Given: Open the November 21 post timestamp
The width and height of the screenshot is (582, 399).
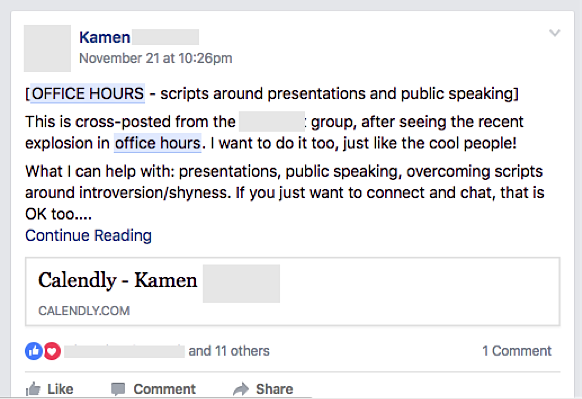Looking at the screenshot, I should point(156,58).
